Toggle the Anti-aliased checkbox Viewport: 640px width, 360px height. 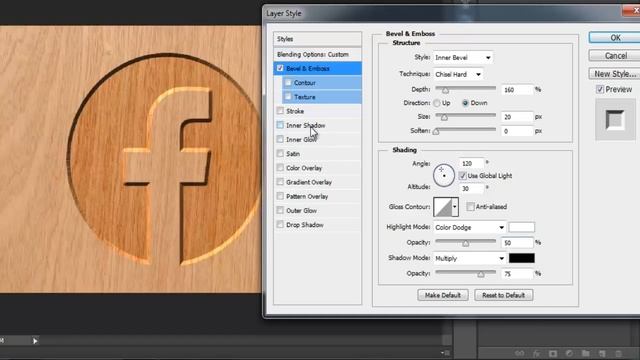pos(470,207)
